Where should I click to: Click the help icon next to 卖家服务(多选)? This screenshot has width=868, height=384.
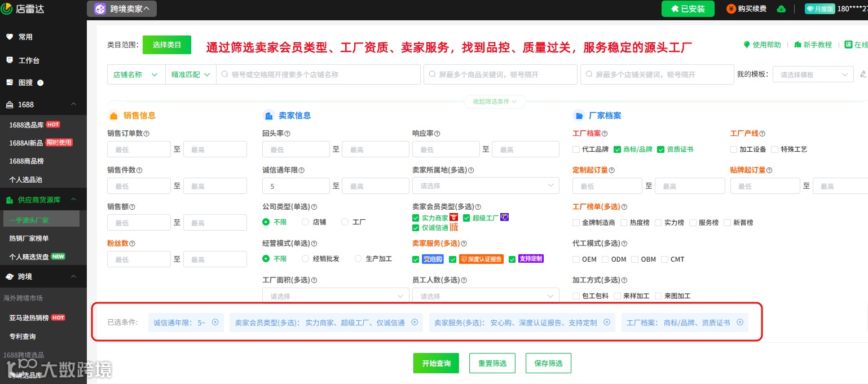(x=464, y=244)
